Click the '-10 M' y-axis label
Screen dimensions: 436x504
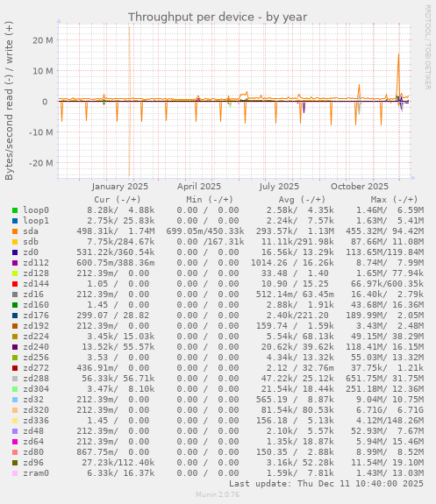click(x=41, y=132)
